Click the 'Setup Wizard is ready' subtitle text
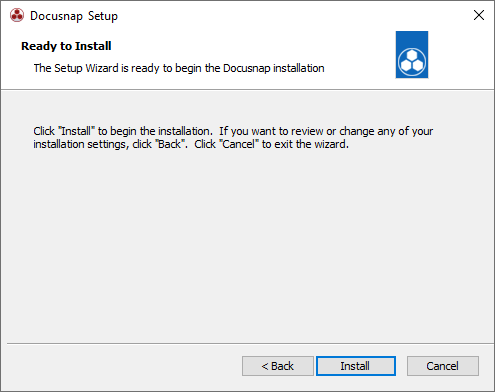The image size is (495, 392). (x=179, y=68)
